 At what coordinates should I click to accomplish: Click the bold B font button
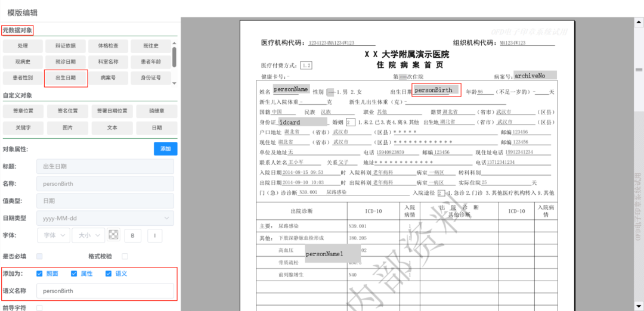pyautogui.click(x=132, y=235)
